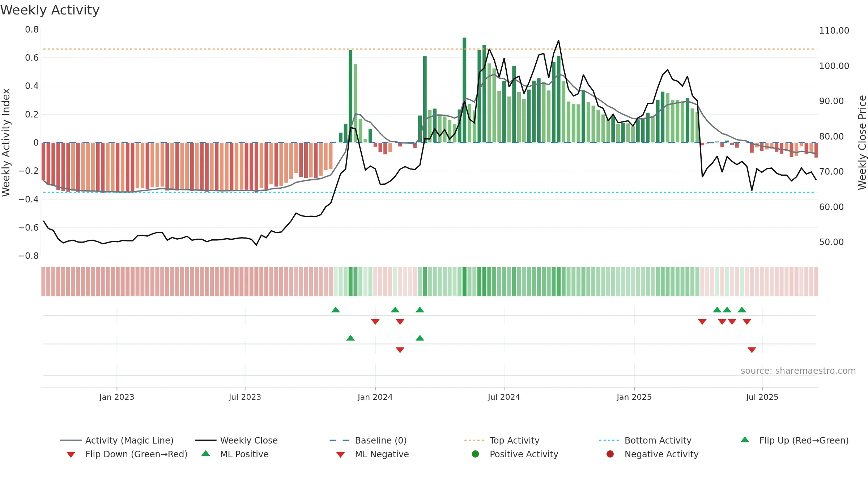Toggle the ML Positive legend entry
This screenshot has height=488, width=868.
coord(235,454)
